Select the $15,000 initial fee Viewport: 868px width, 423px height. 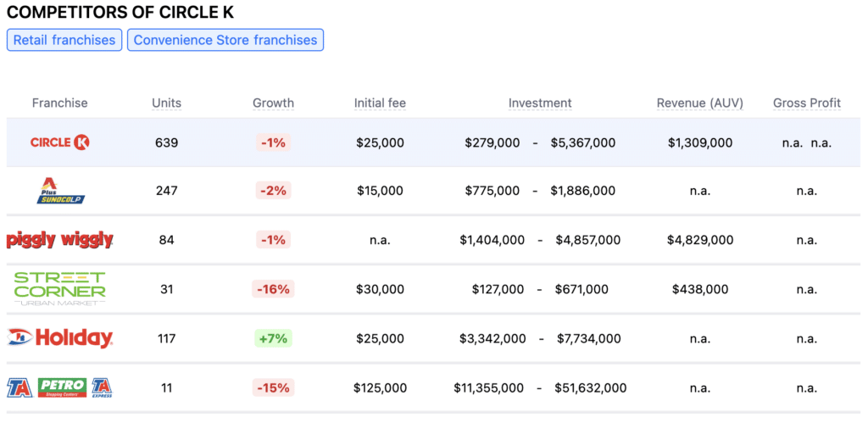click(x=381, y=191)
